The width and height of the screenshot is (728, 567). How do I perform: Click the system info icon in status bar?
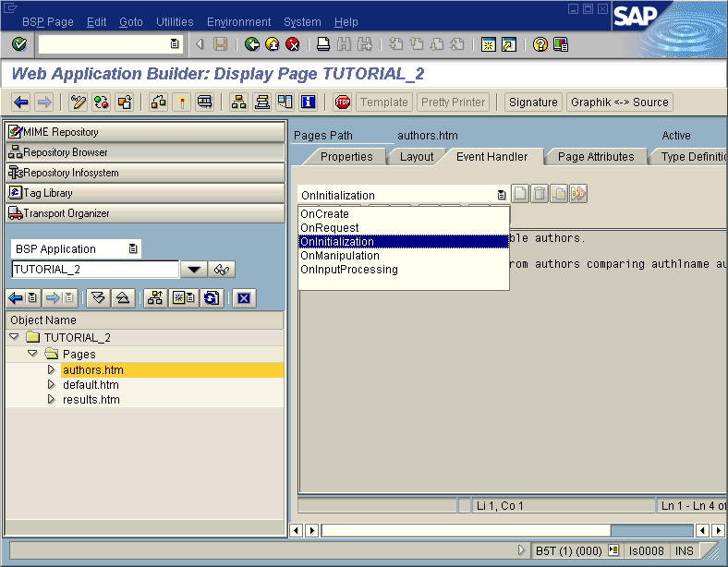pyautogui.click(x=613, y=550)
